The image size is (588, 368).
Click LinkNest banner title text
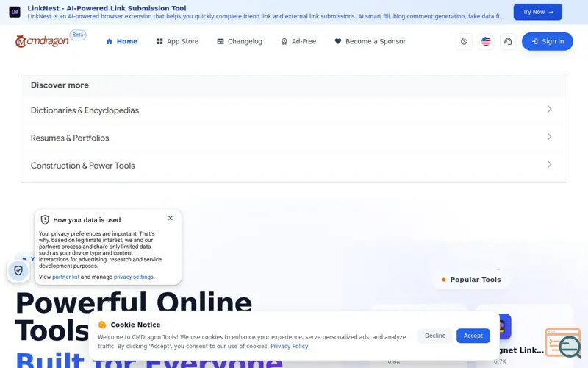click(x=107, y=8)
